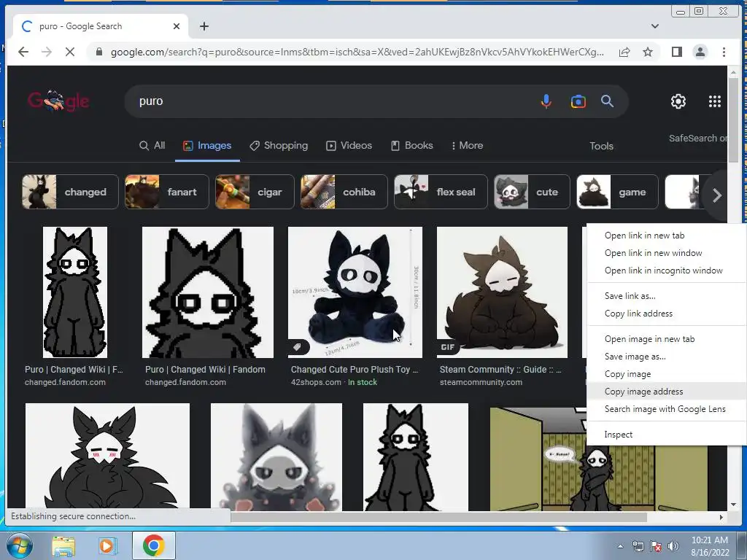Switch to the Shopping tab
The height and width of the screenshot is (560, 747).
coord(279,145)
